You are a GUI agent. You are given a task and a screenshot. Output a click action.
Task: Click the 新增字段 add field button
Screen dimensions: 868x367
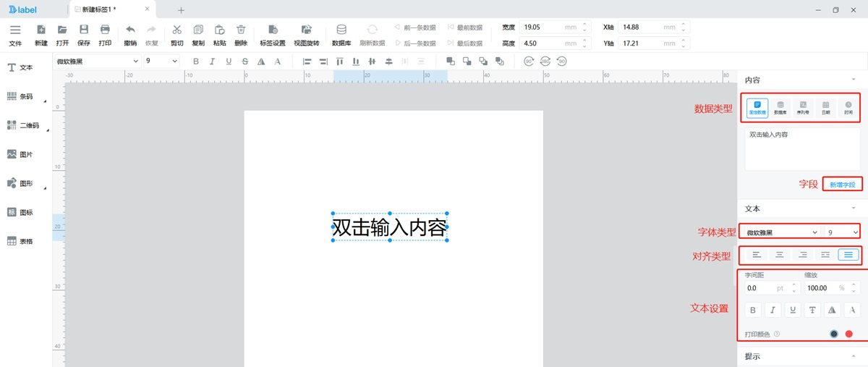[842, 185]
